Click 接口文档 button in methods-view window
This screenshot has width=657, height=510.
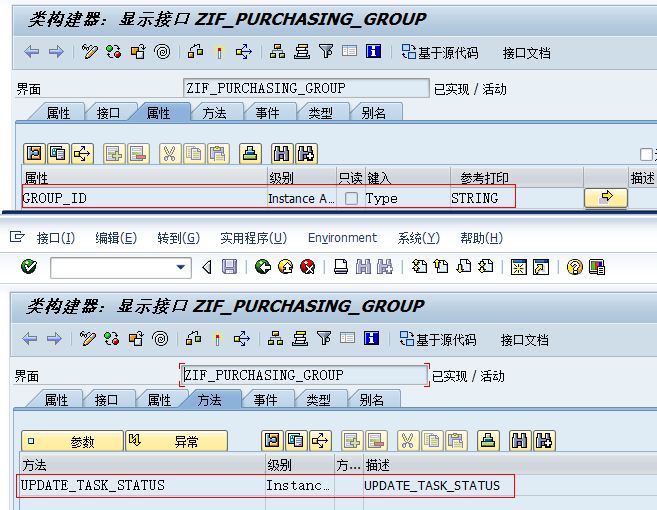click(x=525, y=339)
